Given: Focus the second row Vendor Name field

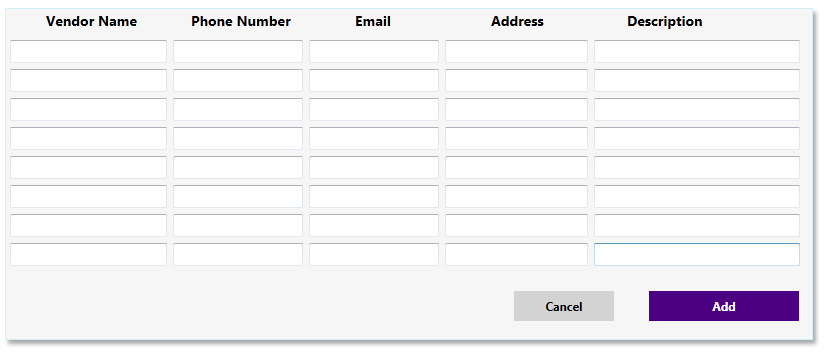Looking at the screenshot, I should (88, 80).
